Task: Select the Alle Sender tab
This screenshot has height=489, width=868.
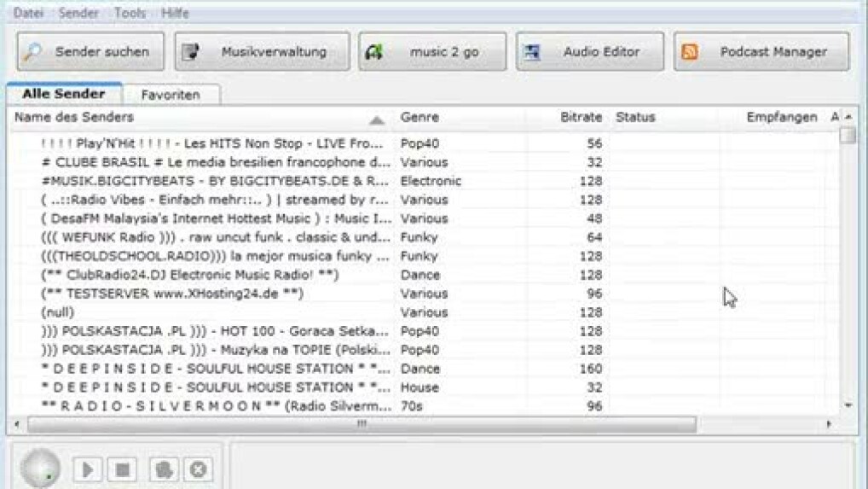Action: [x=63, y=94]
